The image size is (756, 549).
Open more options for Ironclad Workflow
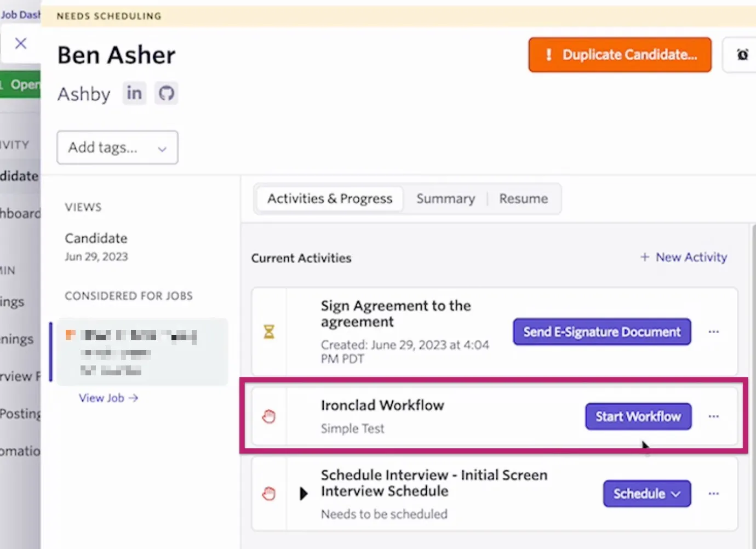[713, 416]
